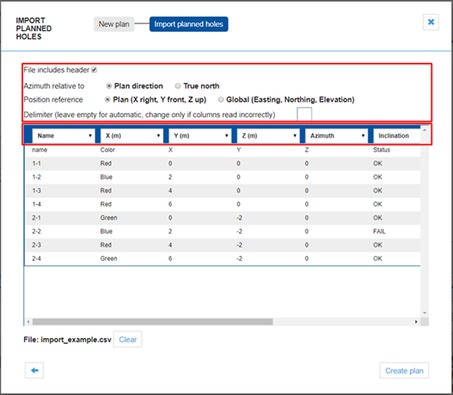The height and width of the screenshot is (395, 453).
Task: Click the 'name' header cell in data
Action: [39, 150]
